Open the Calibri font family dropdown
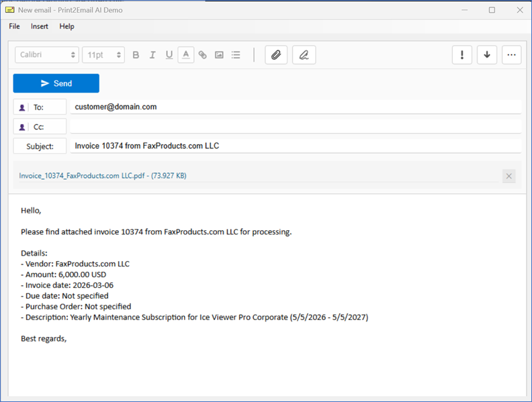Screen dimensions: 532x402 click(47, 55)
